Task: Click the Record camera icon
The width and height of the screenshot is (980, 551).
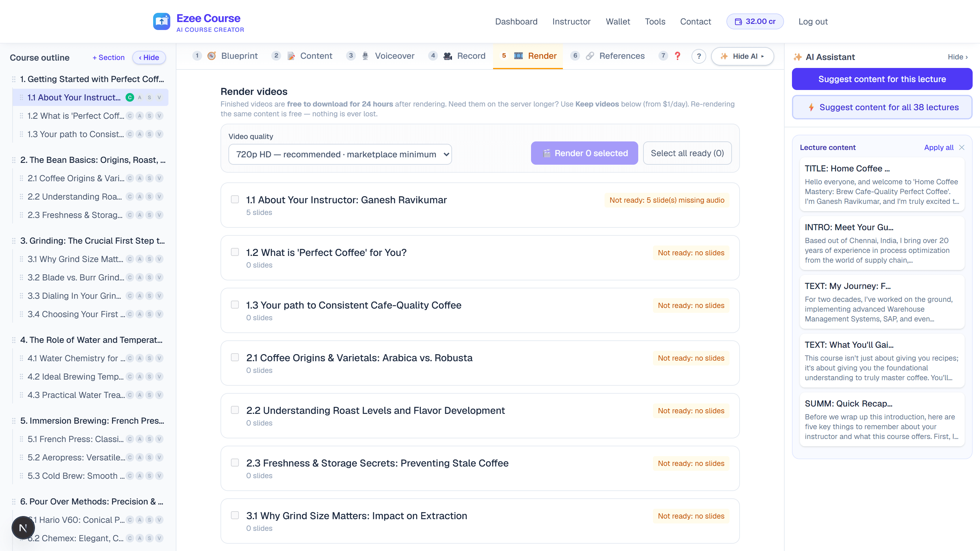Action: click(x=448, y=56)
